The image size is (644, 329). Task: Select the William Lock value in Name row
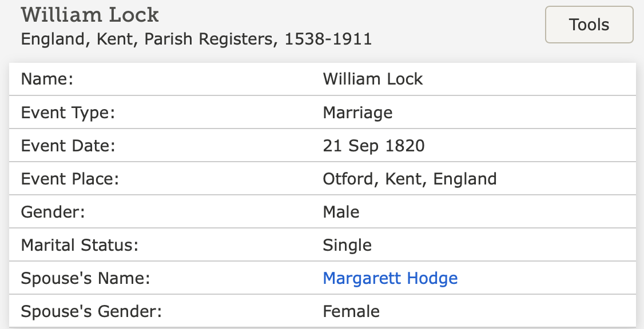(x=372, y=79)
